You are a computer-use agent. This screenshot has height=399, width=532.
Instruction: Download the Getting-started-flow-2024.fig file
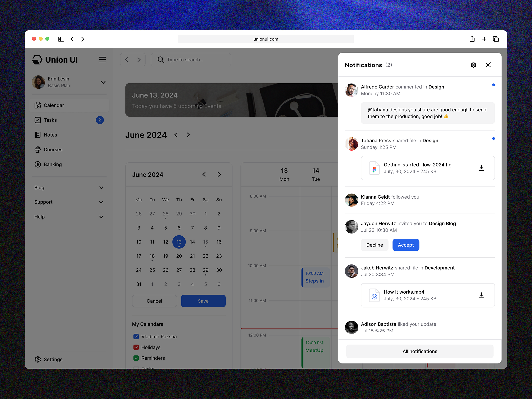tap(481, 168)
